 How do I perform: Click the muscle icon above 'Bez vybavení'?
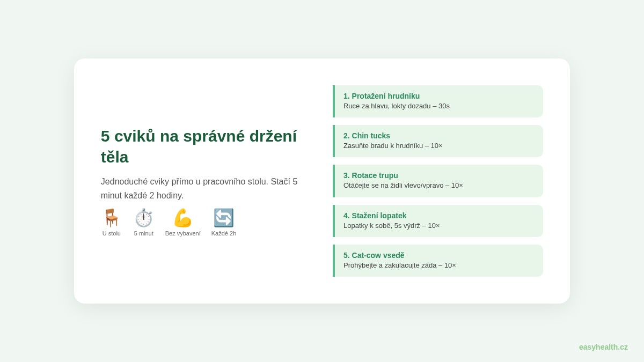click(x=182, y=218)
